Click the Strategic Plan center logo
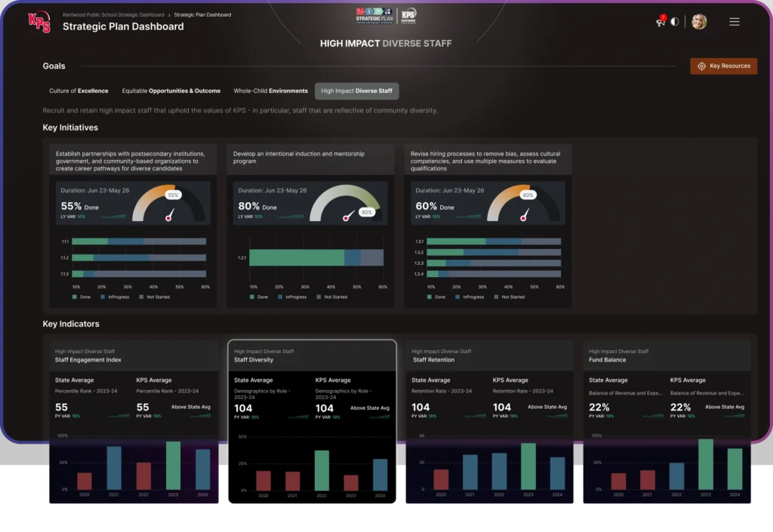 pyautogui.click(x=374, y=17)
